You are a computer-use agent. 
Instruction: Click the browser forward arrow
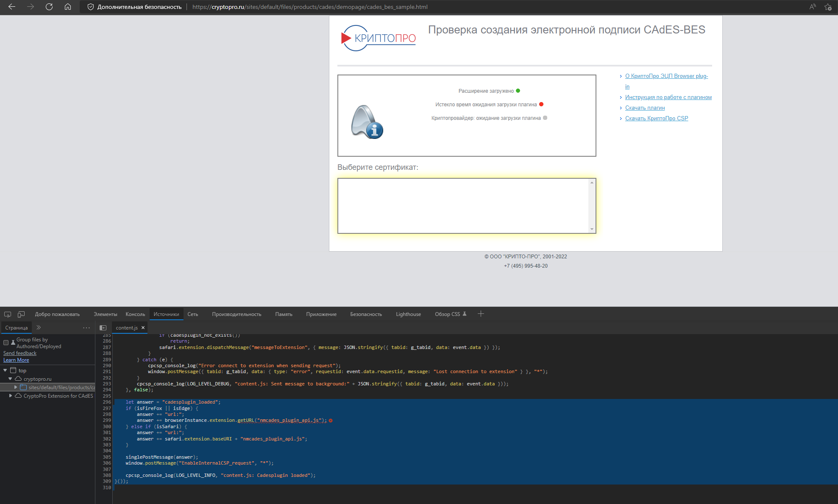[x=31, y=7]
